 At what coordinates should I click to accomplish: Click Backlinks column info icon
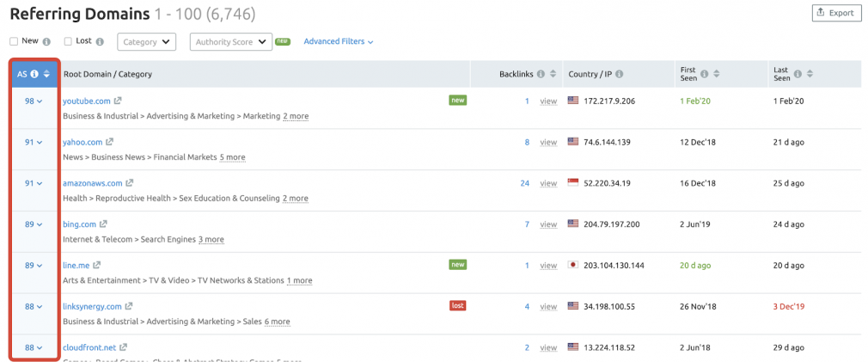tap(541, 74)
